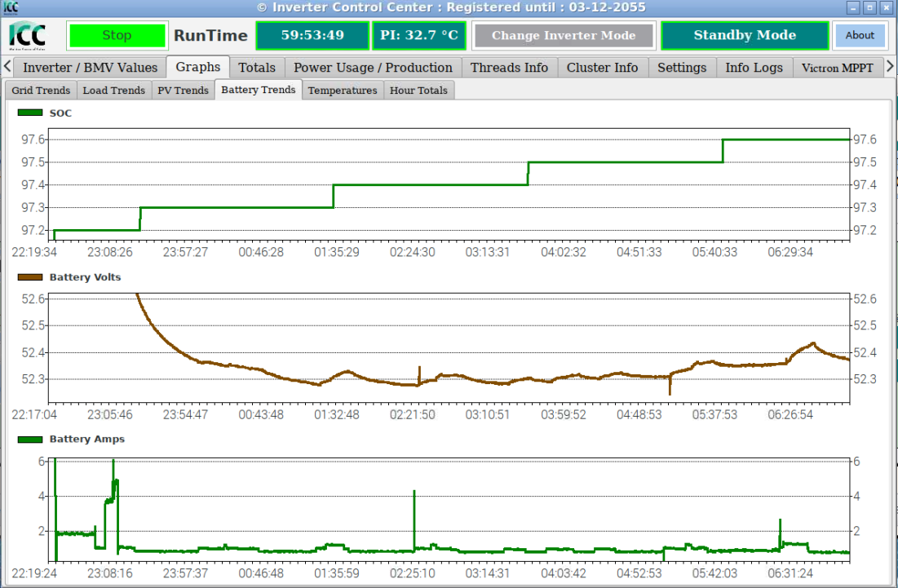Viewport: 898px width, 588px height.
Task: Click the brown Battery Volts legend swatch
Action: [x=30, y=277]
